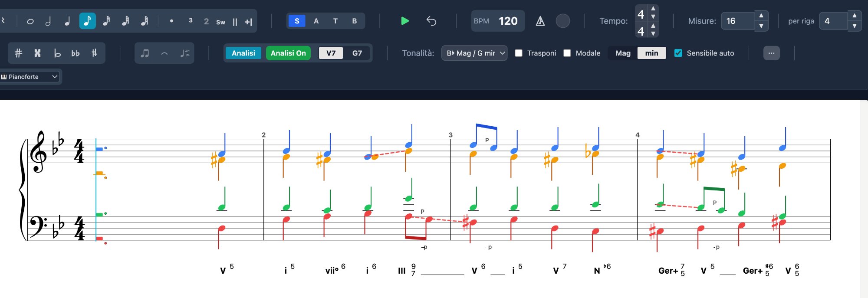
Task: Increase per riga with up arrow
Action: point(855,16)
